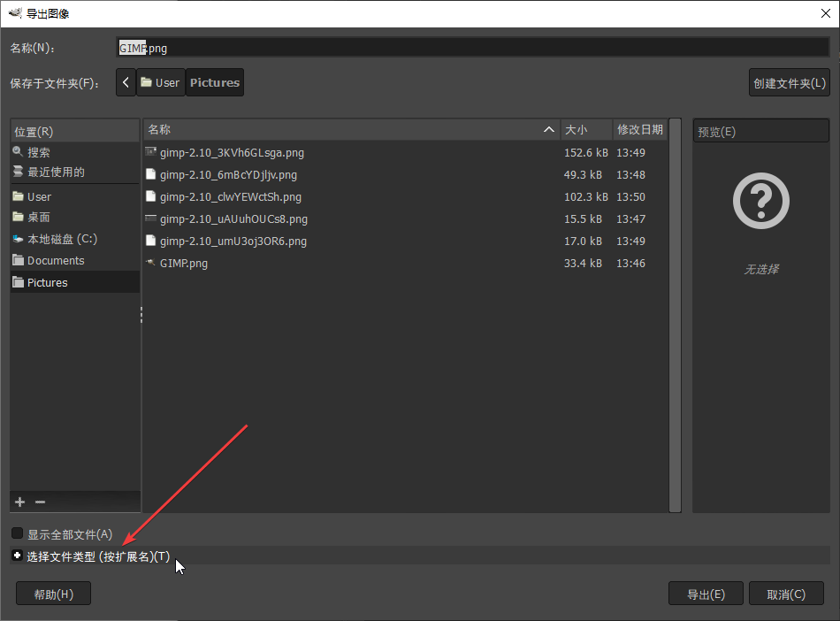Click the remove bookmark minus icon
This screenshot has height=621, width=840.
(x=40, y=502)
